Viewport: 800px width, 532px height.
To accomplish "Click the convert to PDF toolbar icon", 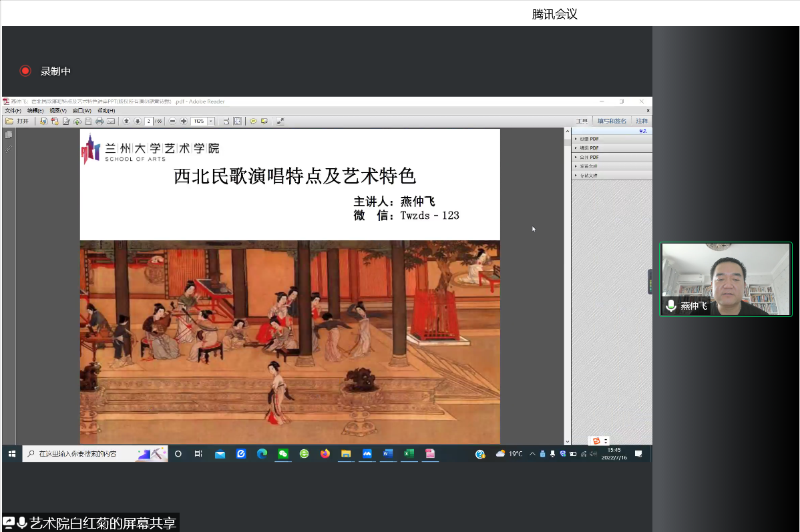I will 55,121.
